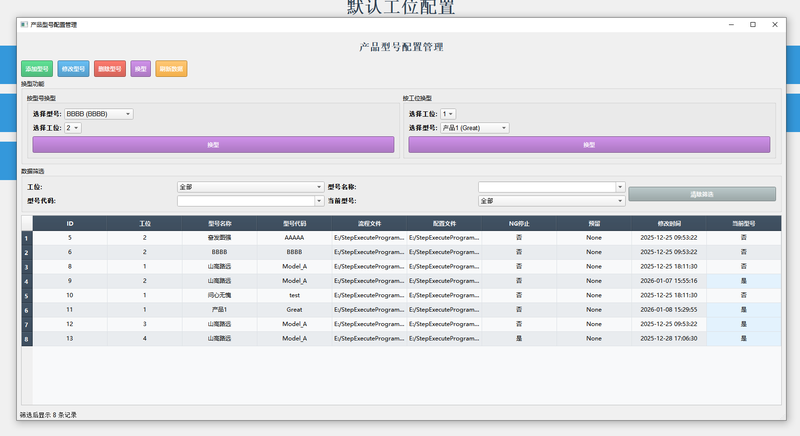This screenshot has width=800, height=436.
Task: Select row header number 5 in the table
Action: (26, 296)
